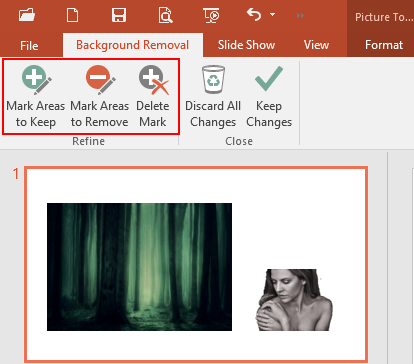Screen dimensions: 414x364
Task: Open the File tab
Action: coord(29,45)
